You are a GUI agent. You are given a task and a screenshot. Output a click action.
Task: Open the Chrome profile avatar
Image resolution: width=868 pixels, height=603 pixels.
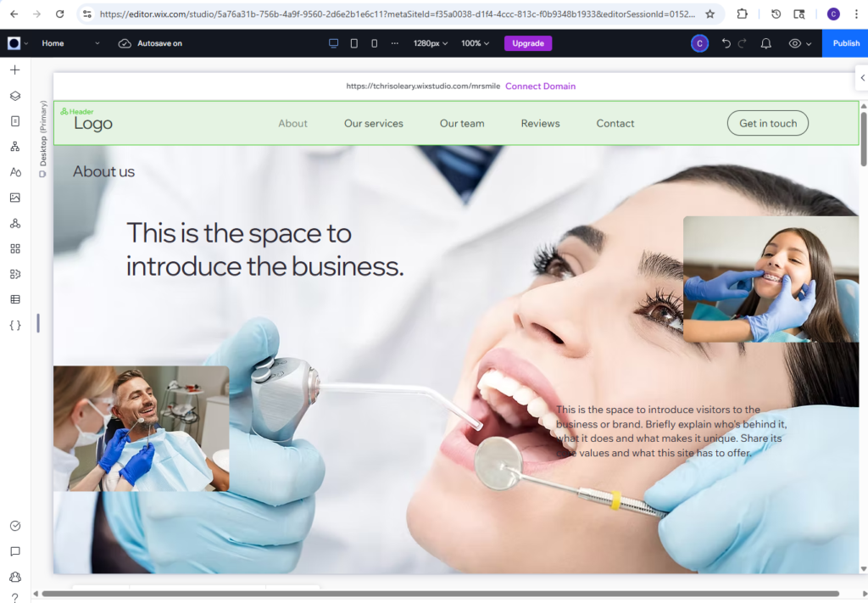pyautogui.click(x=833, y=14)
